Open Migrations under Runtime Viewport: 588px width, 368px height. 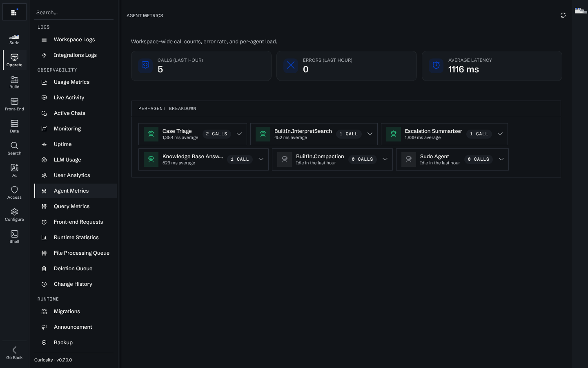click(x=76, y=312)
